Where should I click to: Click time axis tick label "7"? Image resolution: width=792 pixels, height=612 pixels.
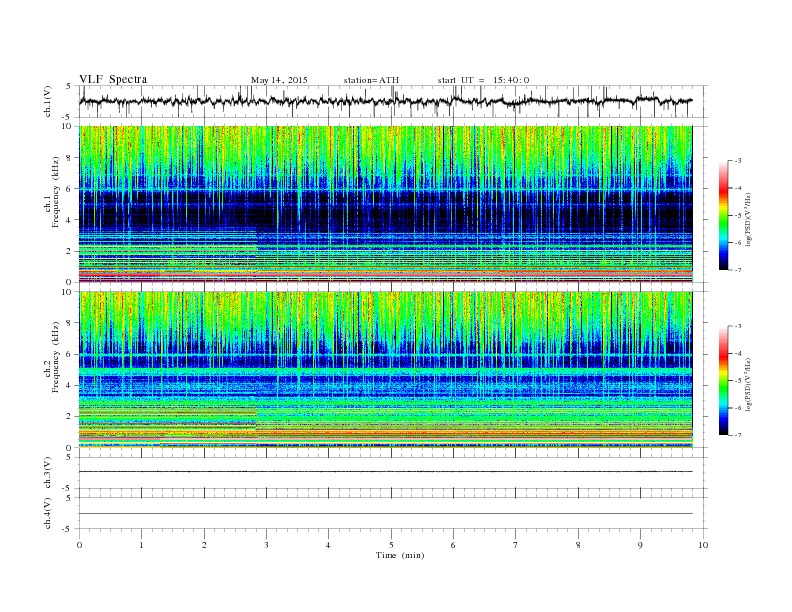[516, 545]
